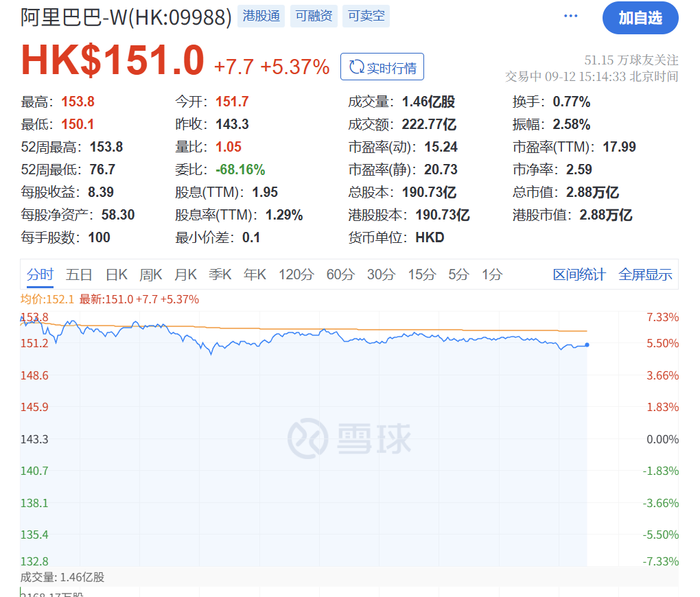
Task: Open the 月K chart tab
Action: click(x=185, y=274)
